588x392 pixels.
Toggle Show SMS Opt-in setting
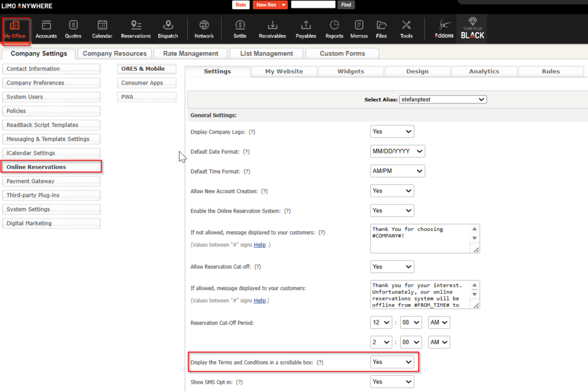point(392,382)
